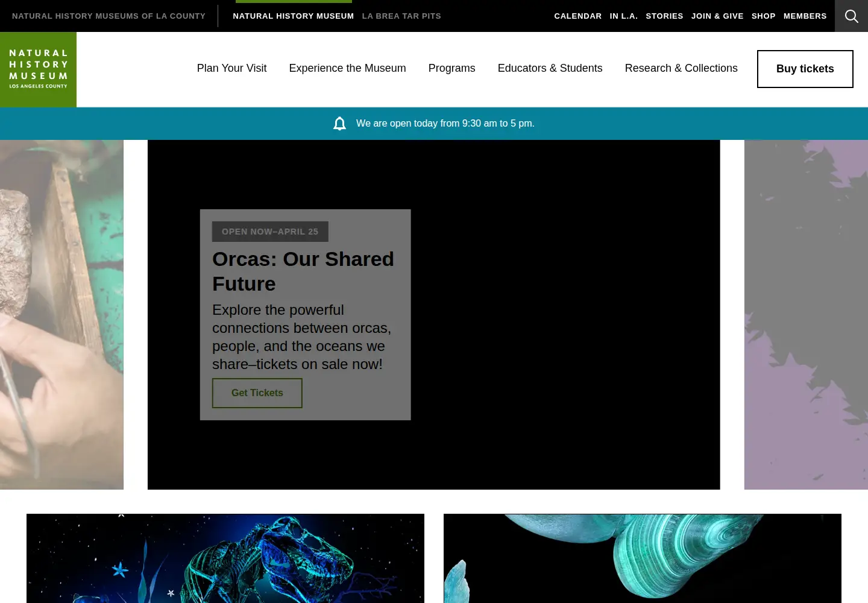Open the Members link

pos(805,16)
